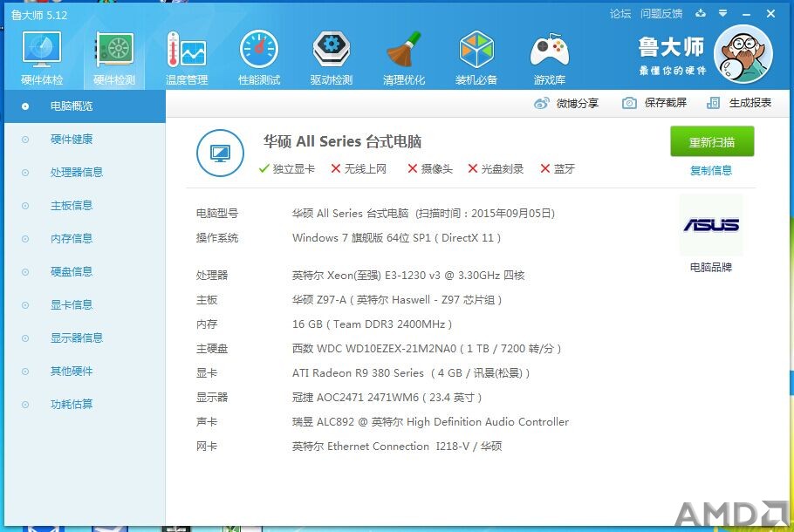Click the report icon for 生成报表

[x=713, y=103]
